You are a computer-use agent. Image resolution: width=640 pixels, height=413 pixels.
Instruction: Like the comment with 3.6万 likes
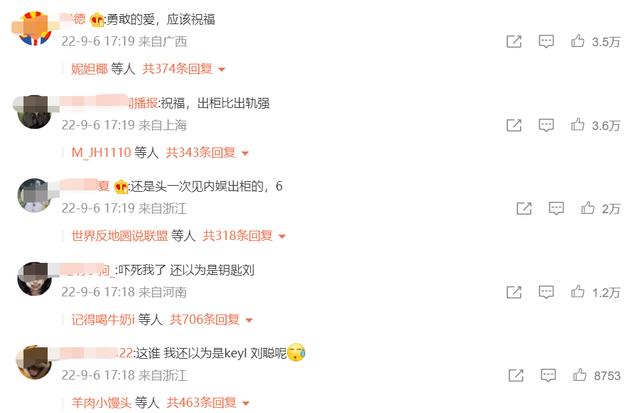point(577,124)
